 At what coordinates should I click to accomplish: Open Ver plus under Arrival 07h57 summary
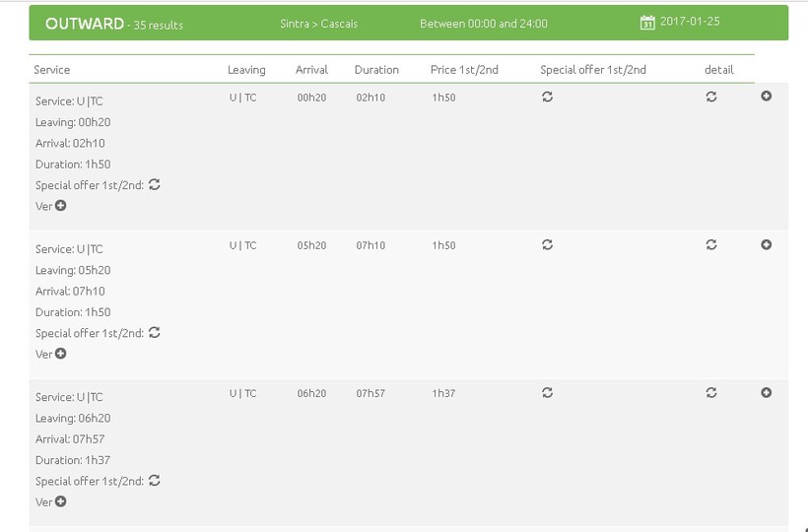tap(60, 501)
